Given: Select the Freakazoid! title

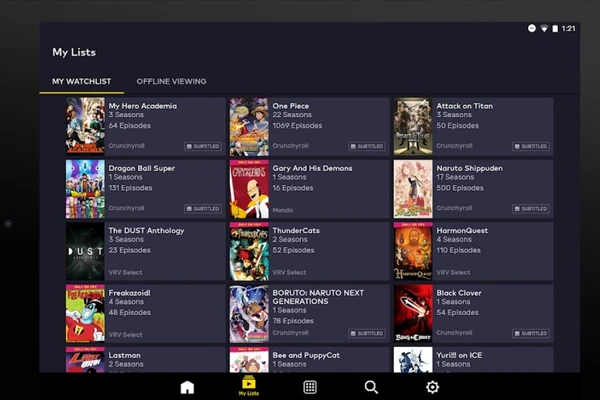Looking at the screenshot, I should point(129,293).
